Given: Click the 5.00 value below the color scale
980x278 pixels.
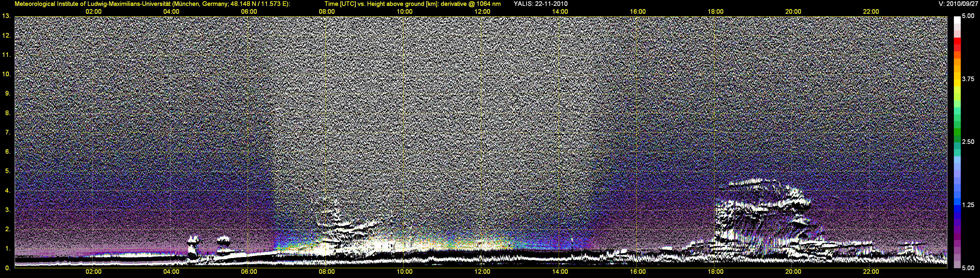Looking at the screenshot, I should 968,268.
